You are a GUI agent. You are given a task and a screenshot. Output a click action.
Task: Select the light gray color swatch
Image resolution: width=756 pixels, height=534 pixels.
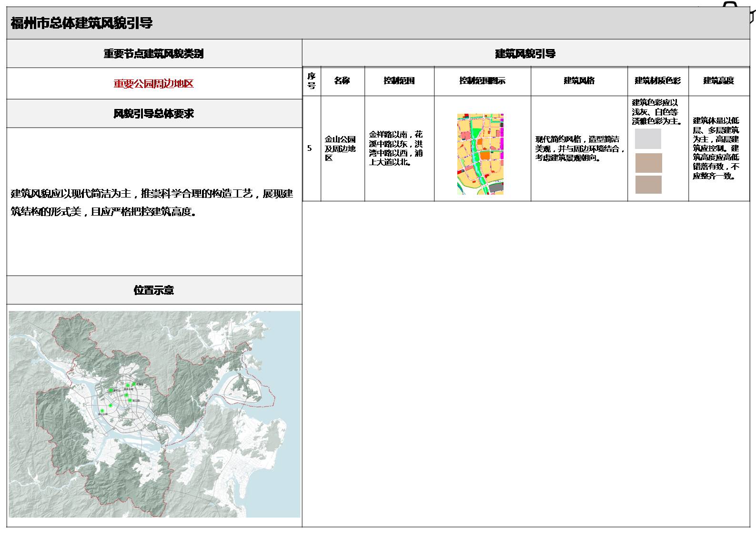(648, 138)
